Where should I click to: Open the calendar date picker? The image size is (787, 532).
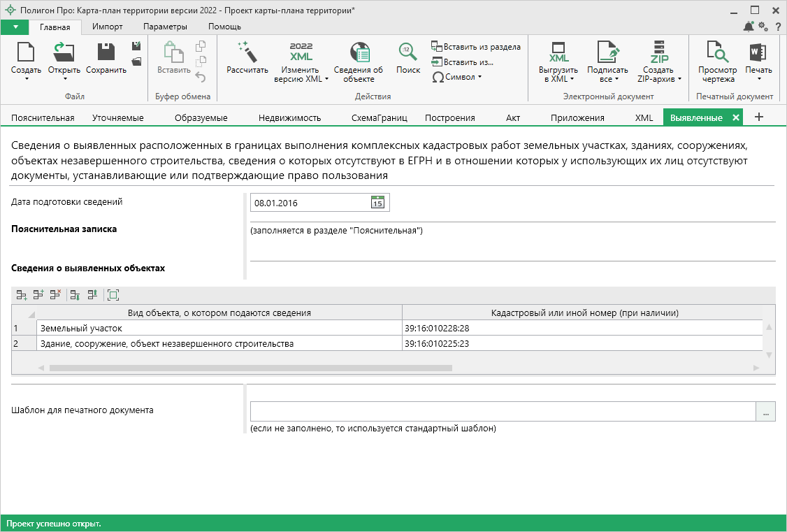377,203
